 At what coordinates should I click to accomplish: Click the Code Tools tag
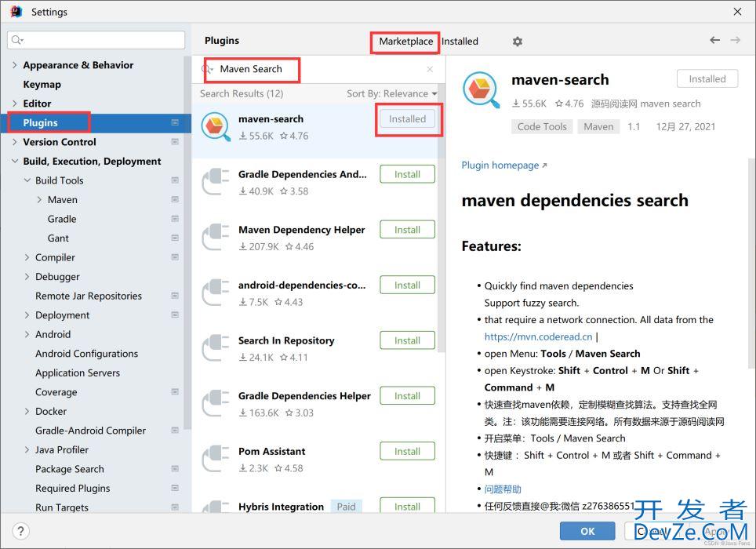pos(542,127)
